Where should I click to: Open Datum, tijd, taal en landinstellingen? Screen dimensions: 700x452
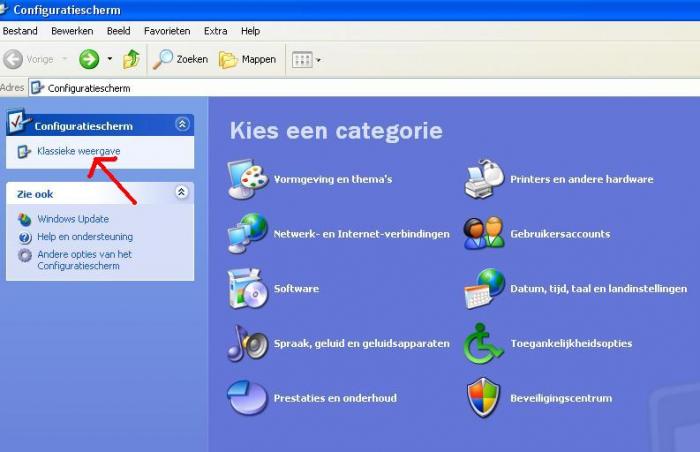click(599, 289)
